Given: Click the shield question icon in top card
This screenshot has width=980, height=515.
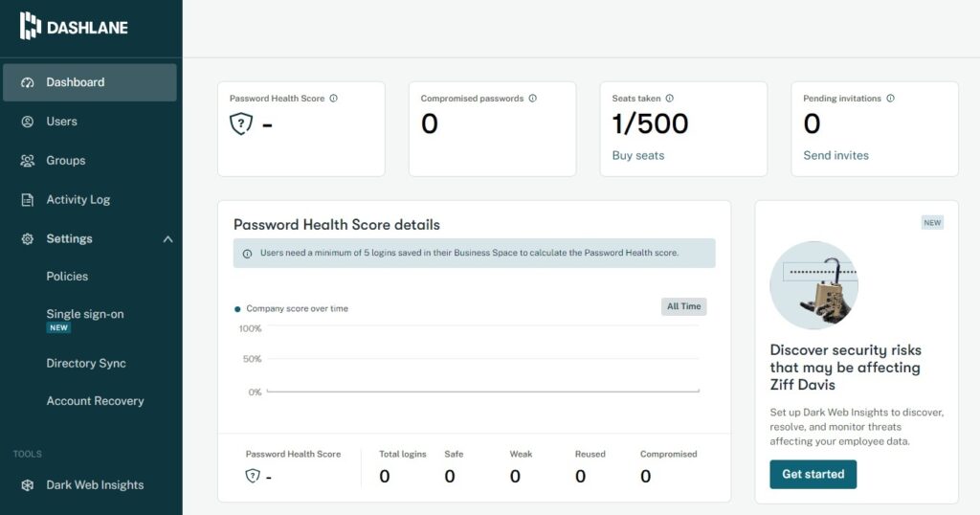Looking at the screenshot, I should click(x=241, y=123).
